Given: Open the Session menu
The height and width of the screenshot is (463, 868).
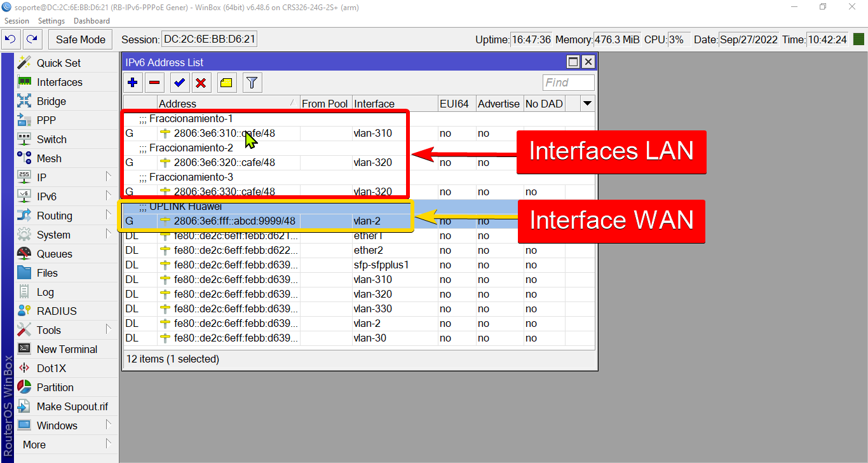Looking at the screenshot, I should pyautogui.click(x=17, y=21).
